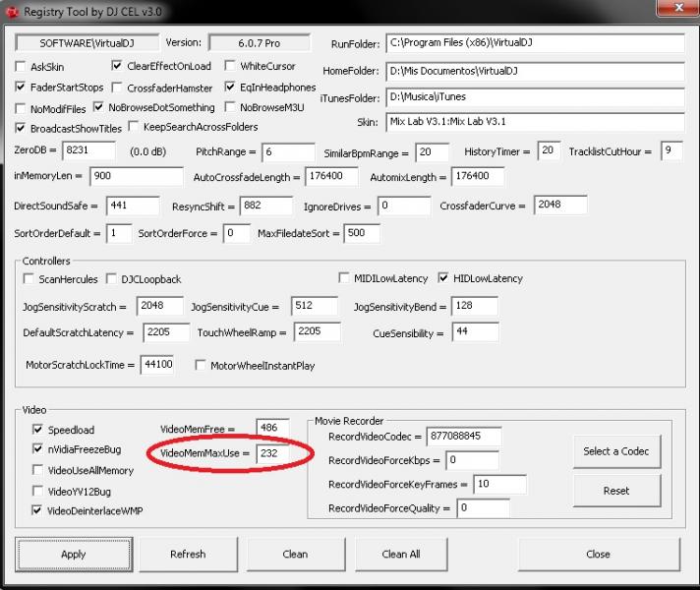700x590 pixels.
Task: Click the Close button at bottom
Action: (x=598, y=555)
